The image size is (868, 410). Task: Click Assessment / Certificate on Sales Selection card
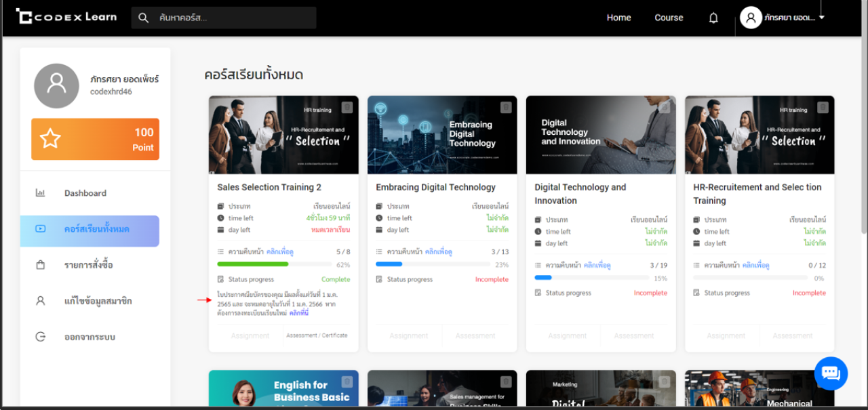click(317, 335)
